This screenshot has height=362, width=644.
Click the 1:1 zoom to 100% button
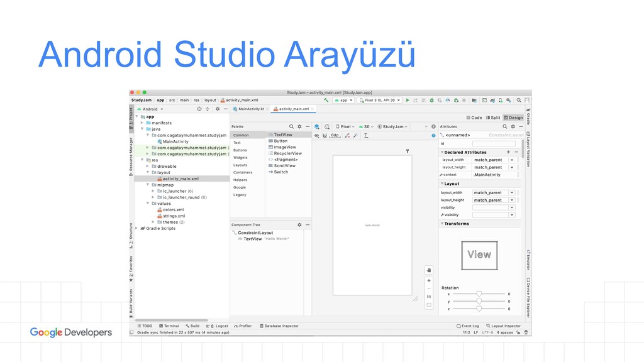click(429, 297)
